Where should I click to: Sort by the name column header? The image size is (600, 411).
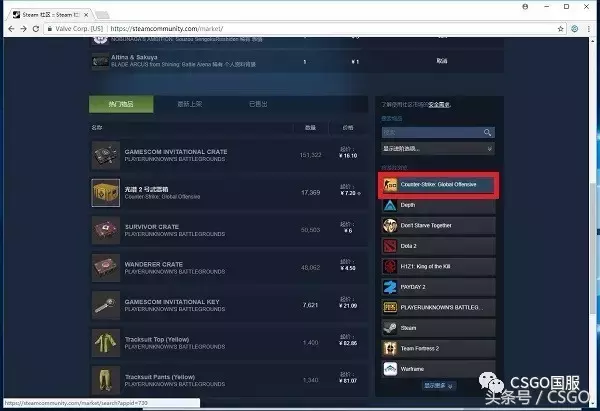pos(97,128)
